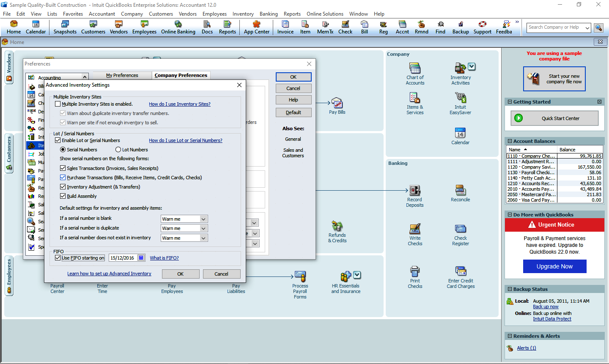Open the Search Company or Help dropdown
Image resolution: width=609 pixels, height=364 pixels.
pyautogui.click(x=587, y=27)
